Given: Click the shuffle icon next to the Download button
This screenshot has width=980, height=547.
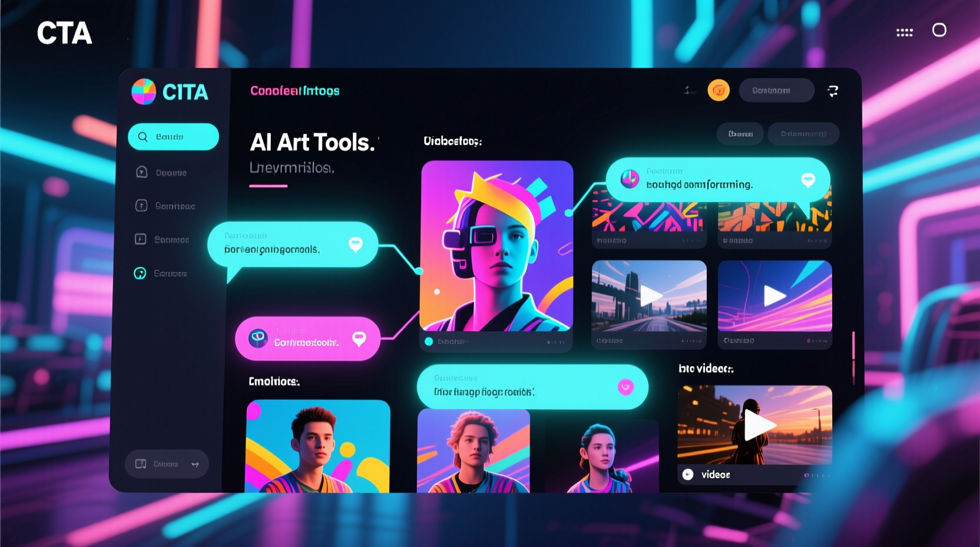Looking at the screenshot, I should 833,90.
